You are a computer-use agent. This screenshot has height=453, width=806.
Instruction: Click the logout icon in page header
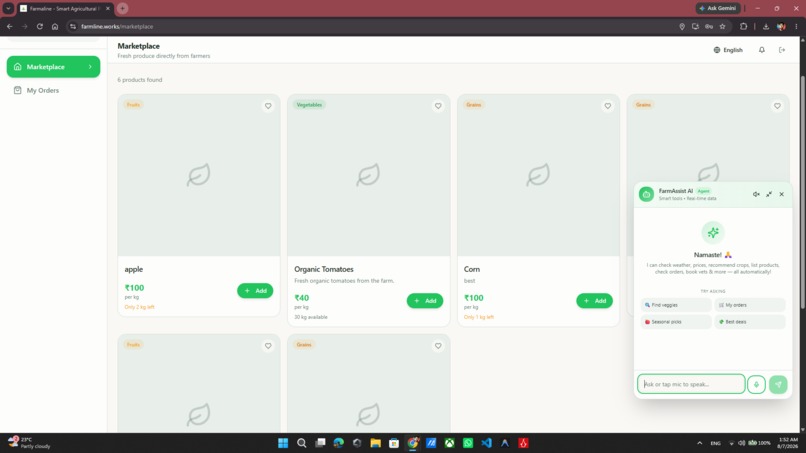(x=782, y=50)
